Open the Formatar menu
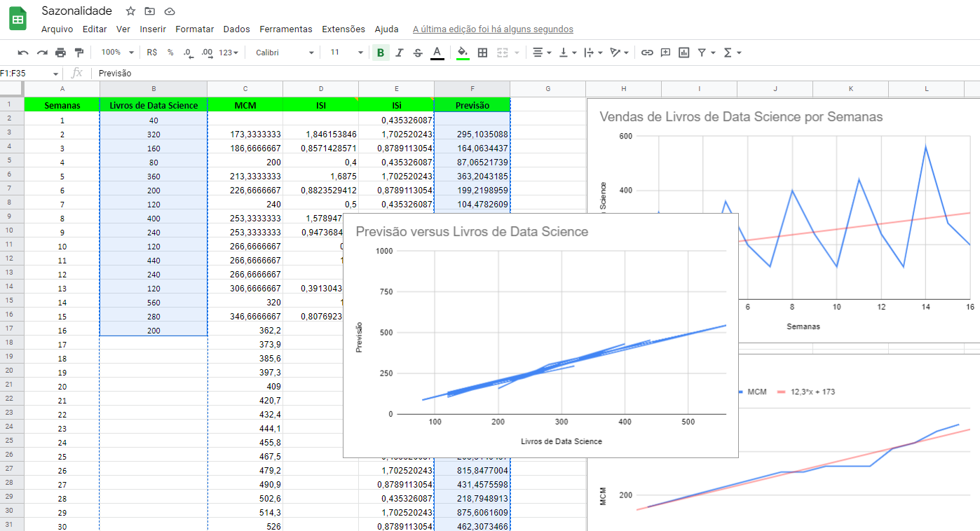This screenshot has width=980, height=531. tap(195, 29)
